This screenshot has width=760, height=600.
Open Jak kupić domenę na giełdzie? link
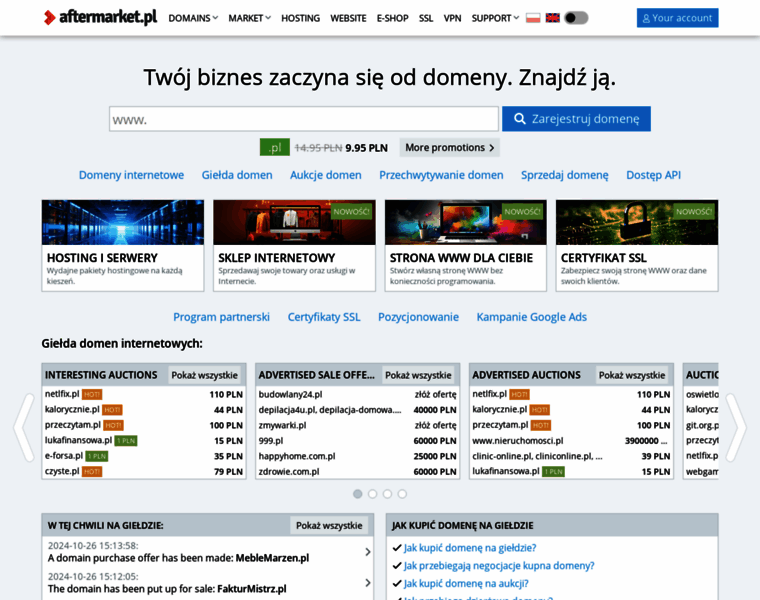[x=470, y=548]
